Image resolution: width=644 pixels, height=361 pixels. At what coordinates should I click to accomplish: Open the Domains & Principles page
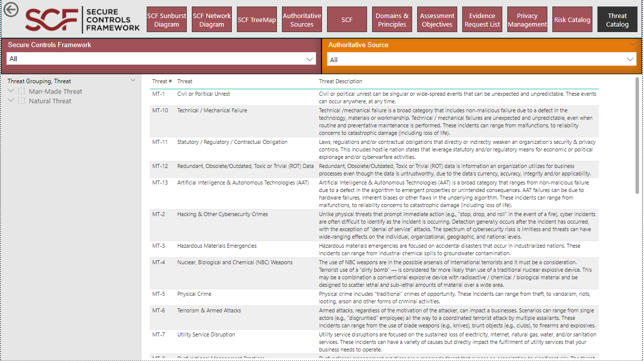click(x=392, y=19)
